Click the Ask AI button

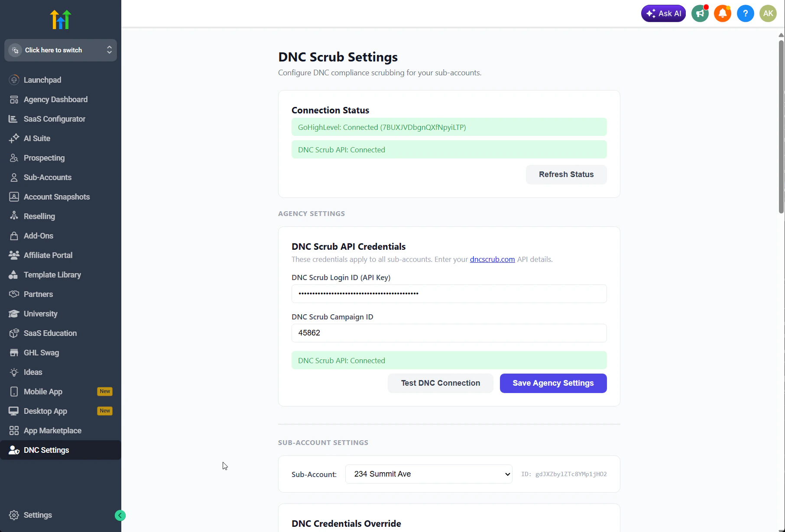[x=663, y=13]
